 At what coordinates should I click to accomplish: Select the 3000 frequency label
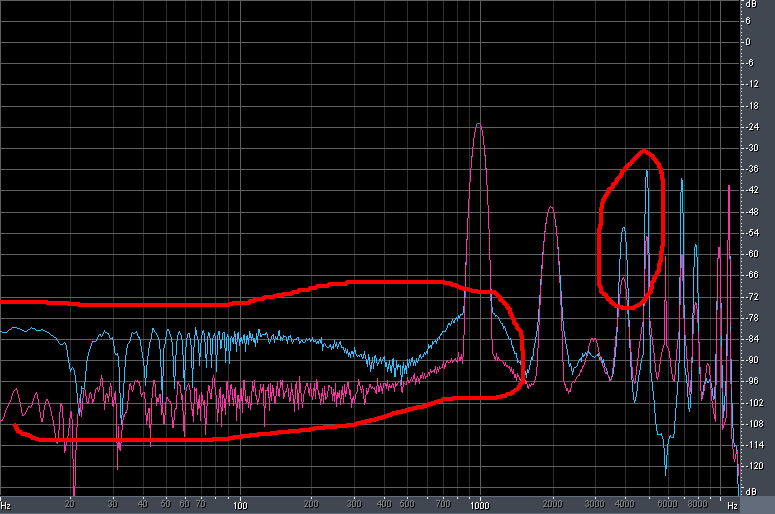pos(595,504)
